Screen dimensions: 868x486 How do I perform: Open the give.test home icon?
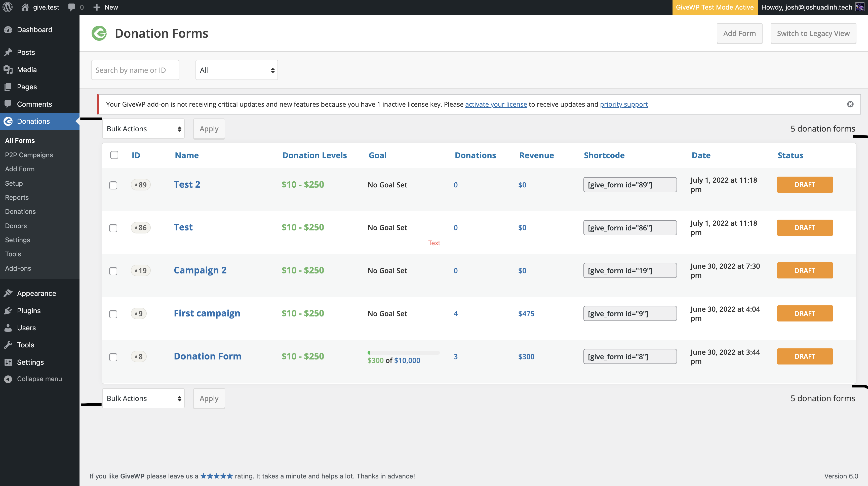click(x=25, y=7)
